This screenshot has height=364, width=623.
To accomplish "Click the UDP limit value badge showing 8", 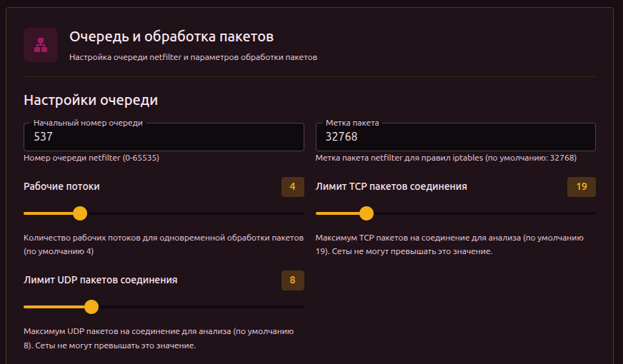I will [292, 280].
